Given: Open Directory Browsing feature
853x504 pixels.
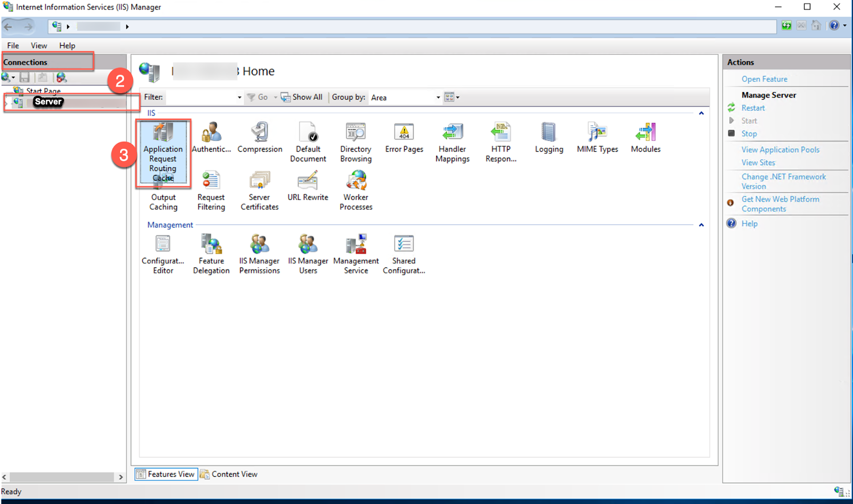Looking at the screenshot, I should pyautogui.click(x=356, y=143).
